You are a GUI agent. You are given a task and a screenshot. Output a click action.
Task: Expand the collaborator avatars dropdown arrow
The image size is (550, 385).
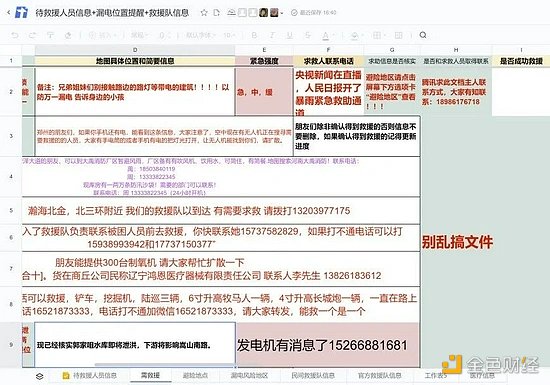pos(282,13)
